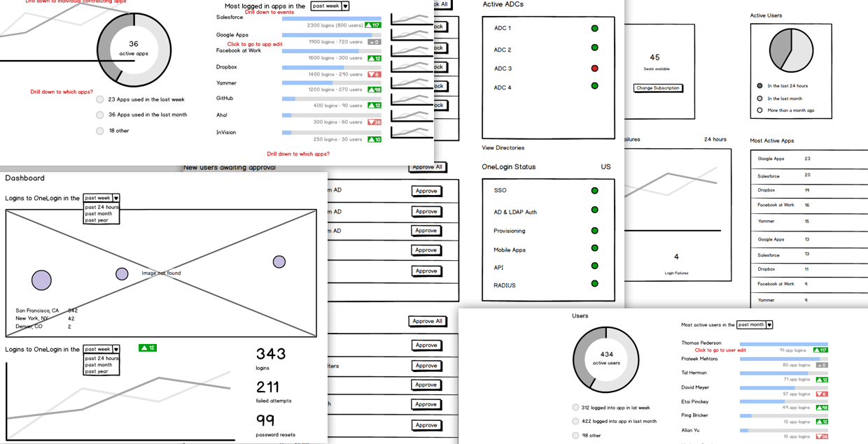Click the Provisioning status dot

pyautogui.click(x=594, y=230)
